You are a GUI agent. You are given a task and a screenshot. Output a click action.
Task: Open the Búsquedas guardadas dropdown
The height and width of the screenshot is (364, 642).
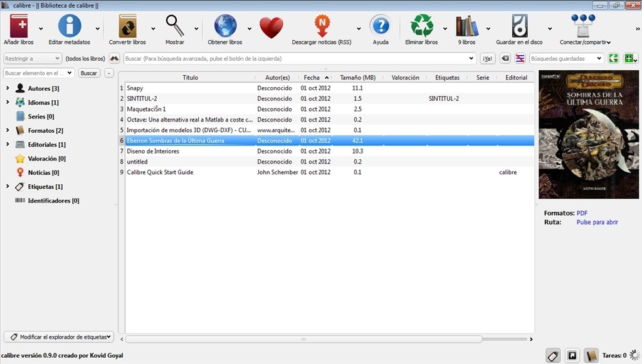(567, 58)
